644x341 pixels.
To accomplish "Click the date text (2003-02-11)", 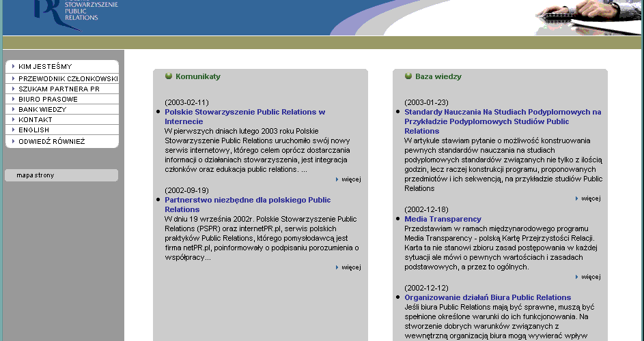I will [x=186, y=102].
